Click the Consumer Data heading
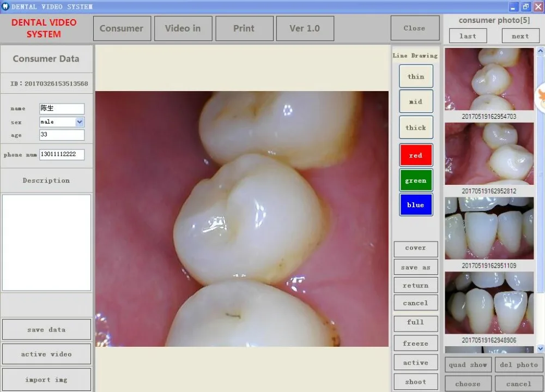 click(46, 59)
